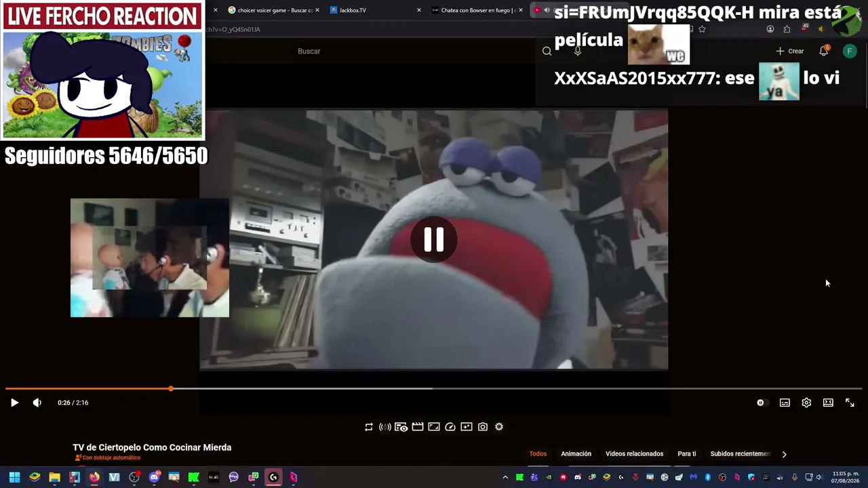Select the Subidos recientemente chip
This screenshot has width=868, height=488.
click(x=740, y=454)
